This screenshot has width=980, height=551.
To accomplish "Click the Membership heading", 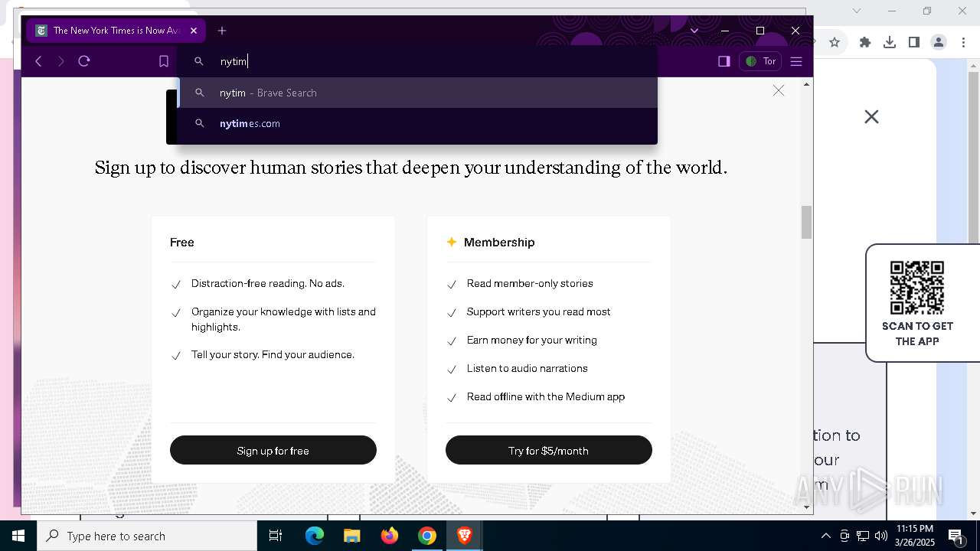I will point(499,242).
